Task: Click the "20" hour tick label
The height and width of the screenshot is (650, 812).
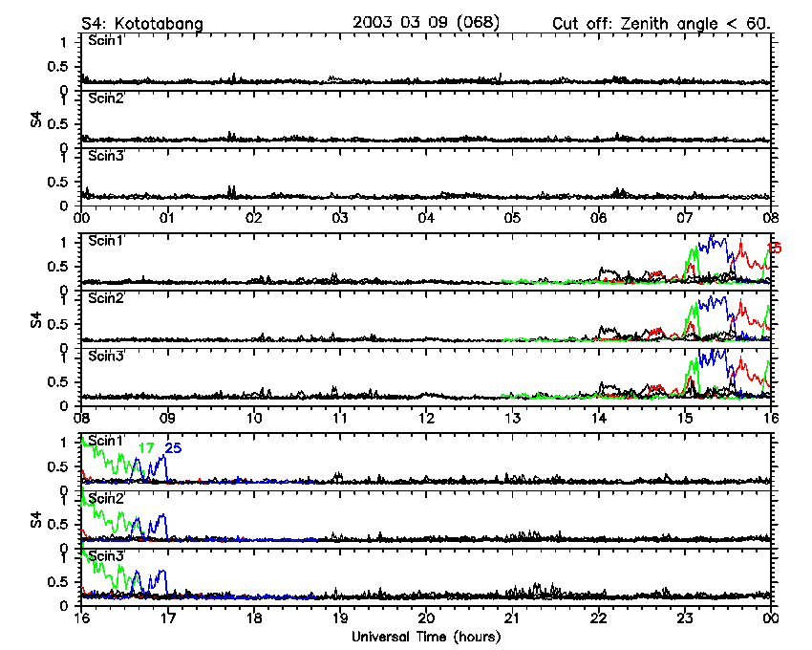Action: click(426, 618)
